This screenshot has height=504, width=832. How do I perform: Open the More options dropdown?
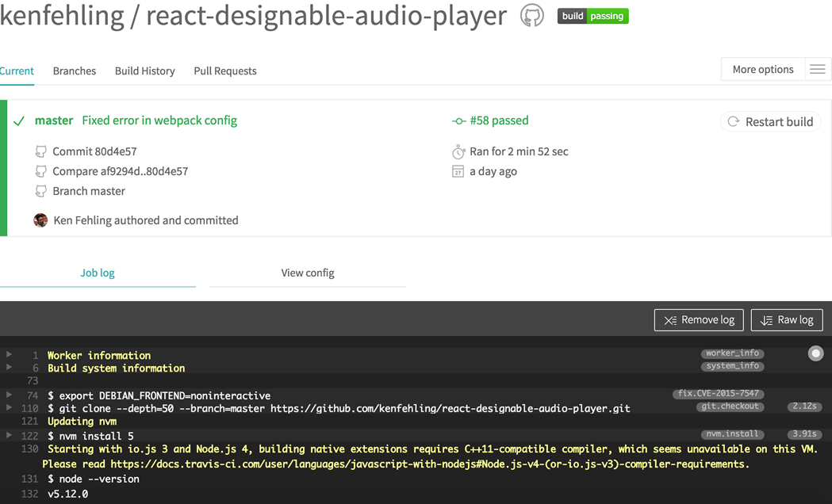click(762, 70)
